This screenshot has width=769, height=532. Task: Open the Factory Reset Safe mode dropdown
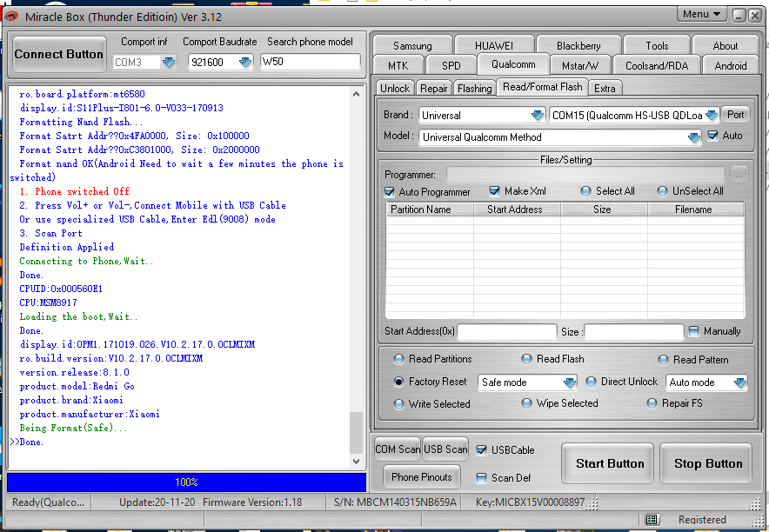[x=570, y=382]
